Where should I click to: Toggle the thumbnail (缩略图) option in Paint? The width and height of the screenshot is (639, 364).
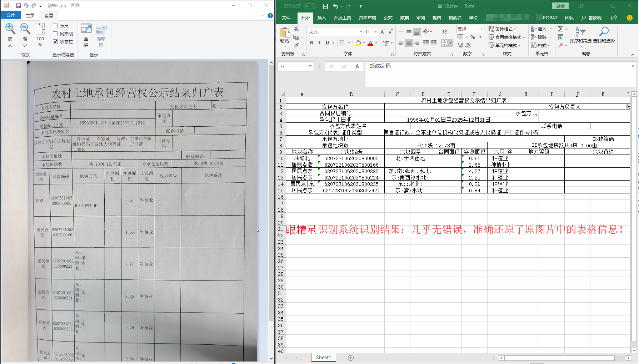click(101, 35)
